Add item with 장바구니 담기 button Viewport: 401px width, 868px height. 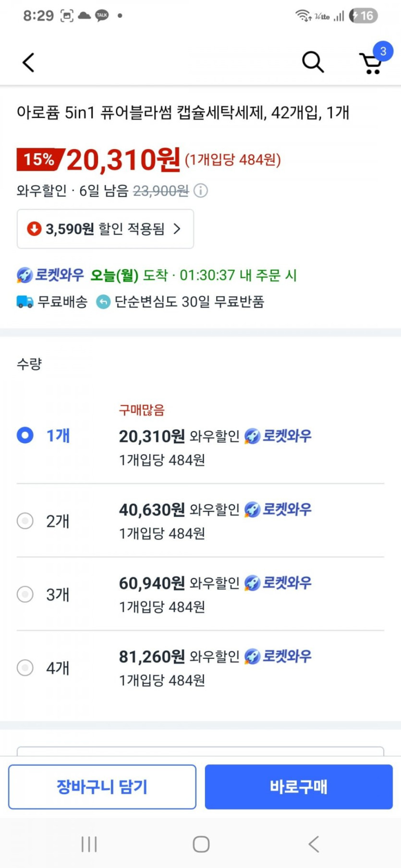(x=102, y=787)
